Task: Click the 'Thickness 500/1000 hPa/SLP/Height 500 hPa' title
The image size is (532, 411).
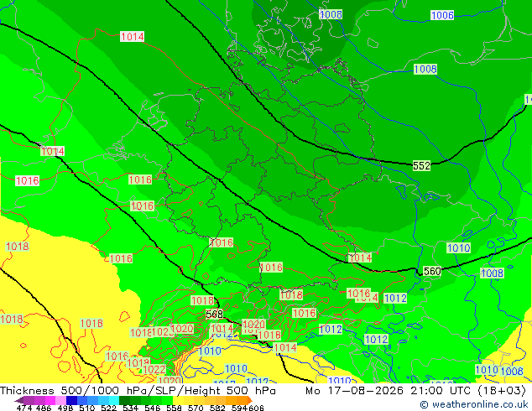Action: (138, 391)
